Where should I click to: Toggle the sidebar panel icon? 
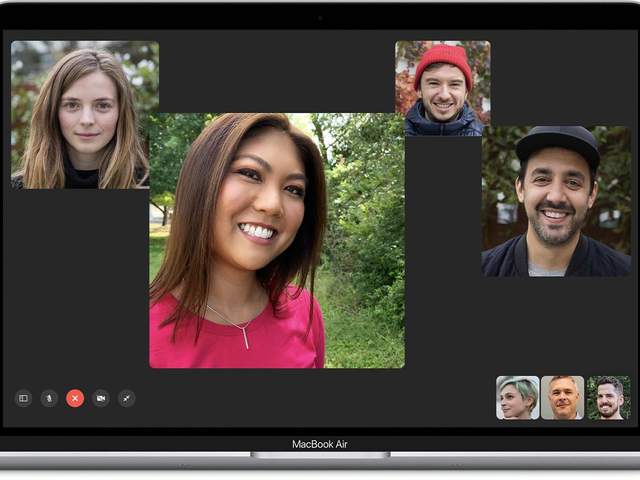pyautogui.click(x=23, y=398)
